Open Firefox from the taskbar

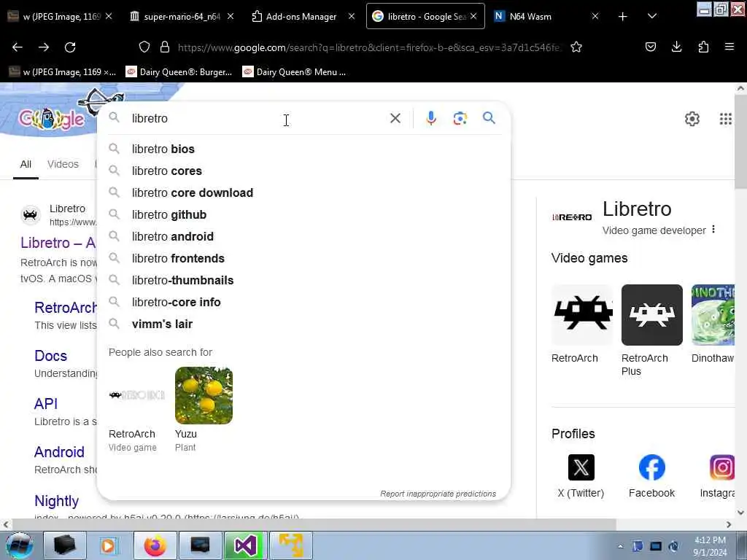(x=155, y=545)
